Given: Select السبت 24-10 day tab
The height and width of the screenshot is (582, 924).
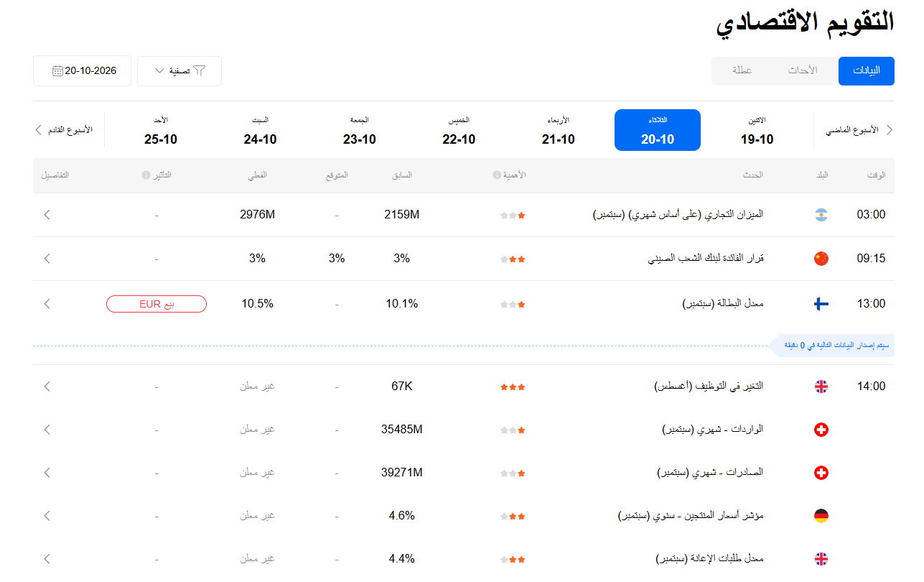Looking at the screenshot, I should point(260,130).
